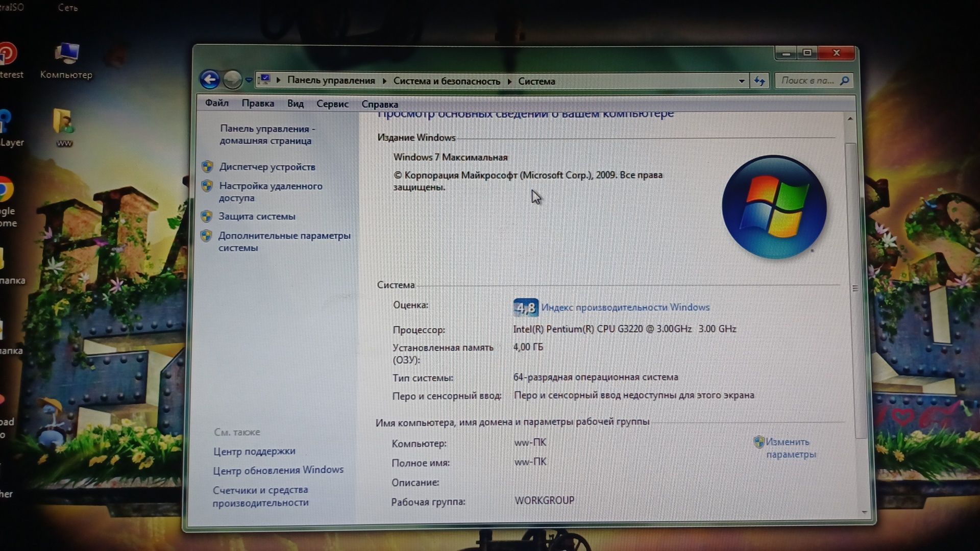Select Система и безопасность breadcrumb
Viewport: 980px width, 551px height.
(447, 81)
